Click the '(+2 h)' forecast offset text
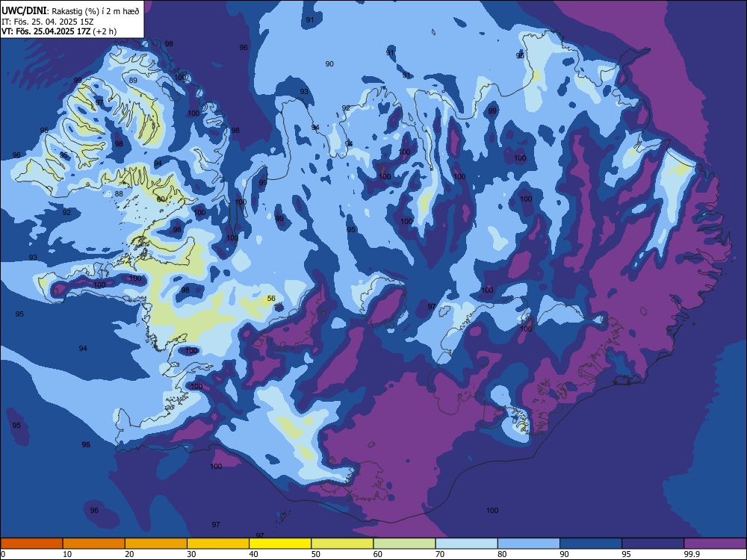747x560 pixels. pyautogui.click(x=105, y=31)
